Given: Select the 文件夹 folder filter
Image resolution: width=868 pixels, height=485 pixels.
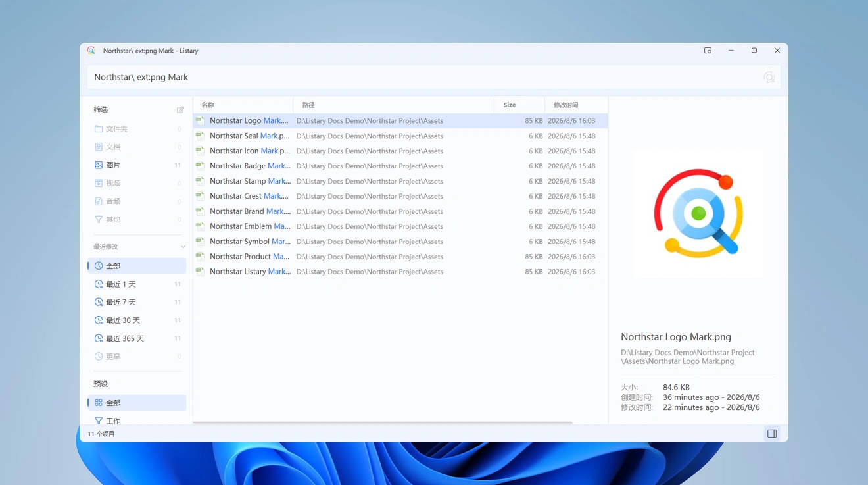Looking at the screenshot, I should click(x=137, y=129).
